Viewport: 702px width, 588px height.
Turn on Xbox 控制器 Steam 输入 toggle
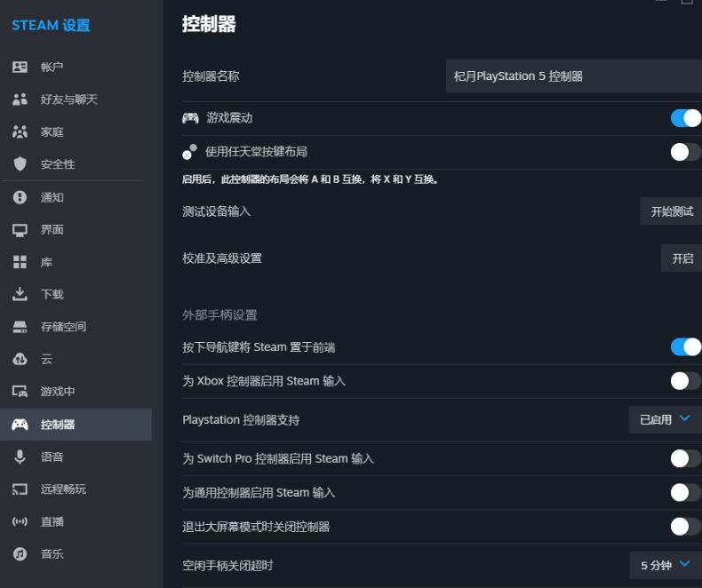click(x=685, y=381)
